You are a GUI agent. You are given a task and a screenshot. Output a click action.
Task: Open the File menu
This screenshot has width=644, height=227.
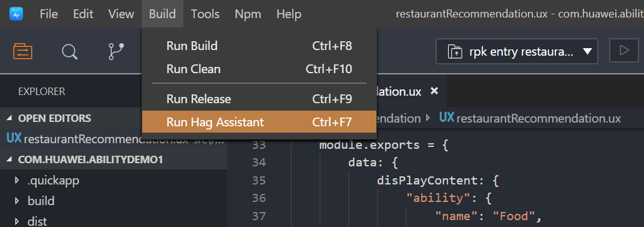pyautogui.click(x=49, y=14)
